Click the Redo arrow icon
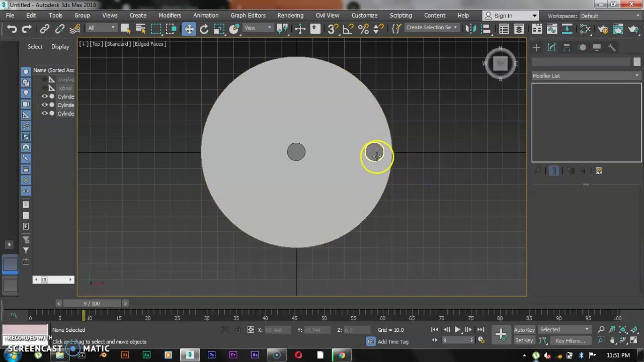The image size is (644, 362). 27,29
